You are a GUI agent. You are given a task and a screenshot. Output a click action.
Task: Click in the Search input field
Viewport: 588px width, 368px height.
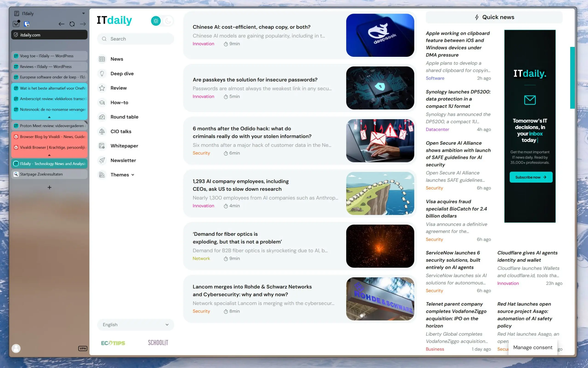click(136, 39)
